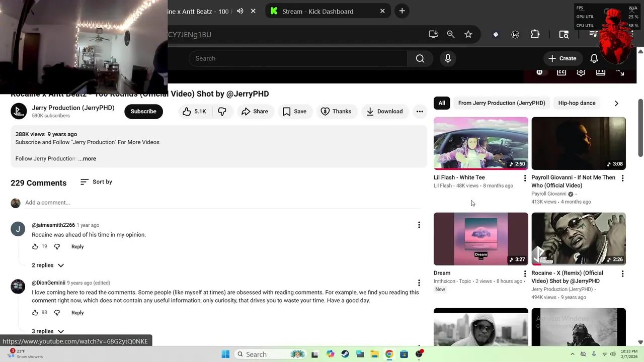Screen dimensions: 644x362
Task: Download the 100 Rounds video
Action: pyautogui.click(x=384, y=112)
